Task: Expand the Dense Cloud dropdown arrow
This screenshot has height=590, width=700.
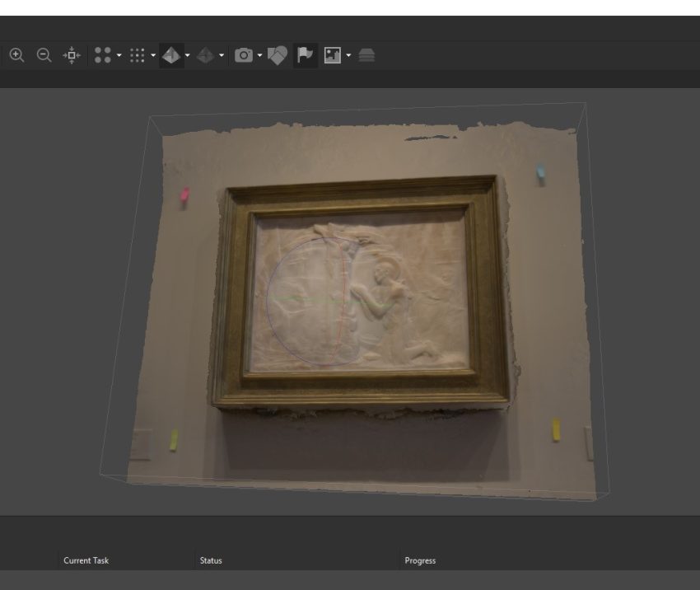Action: tap(153, 56)
